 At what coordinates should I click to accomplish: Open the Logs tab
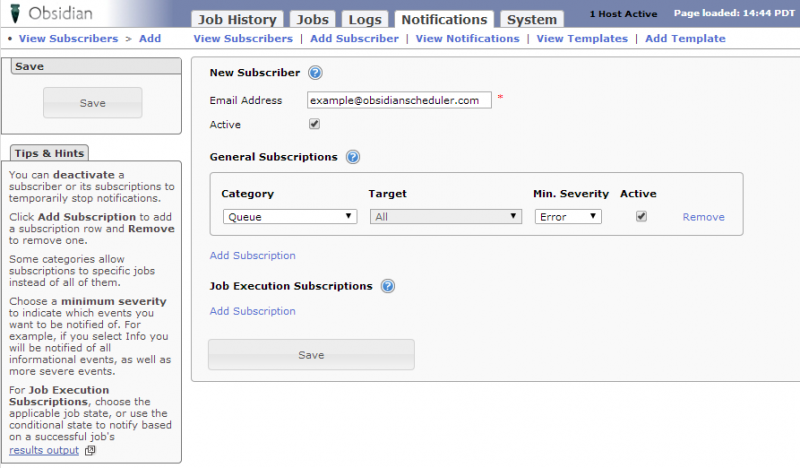pos(366,19)
